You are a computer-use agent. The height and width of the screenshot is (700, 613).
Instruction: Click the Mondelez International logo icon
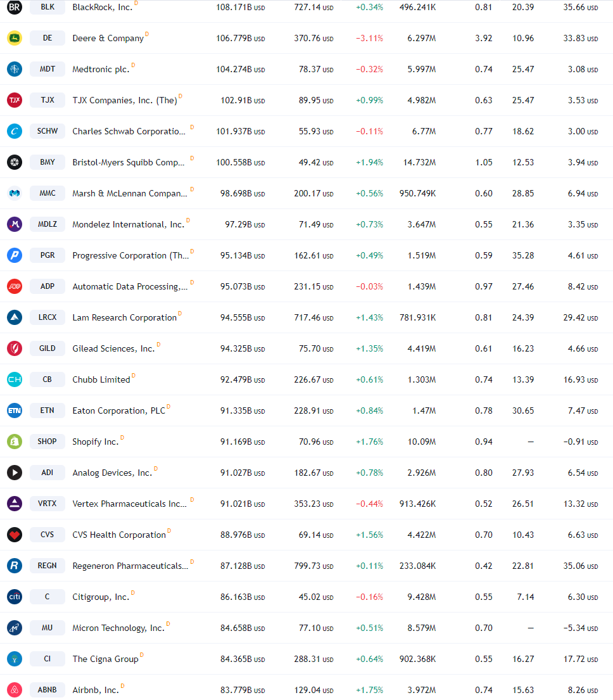(x=15, y=224)
